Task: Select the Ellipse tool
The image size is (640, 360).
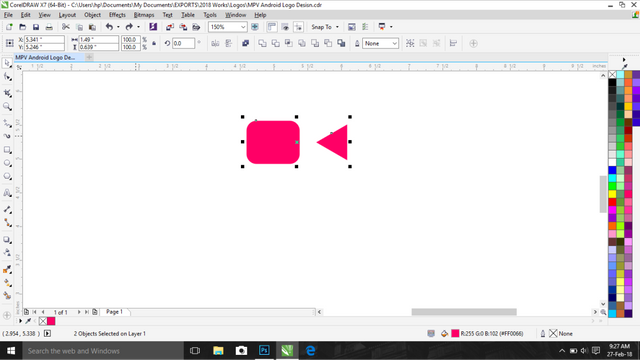Action: click(7, 163)
